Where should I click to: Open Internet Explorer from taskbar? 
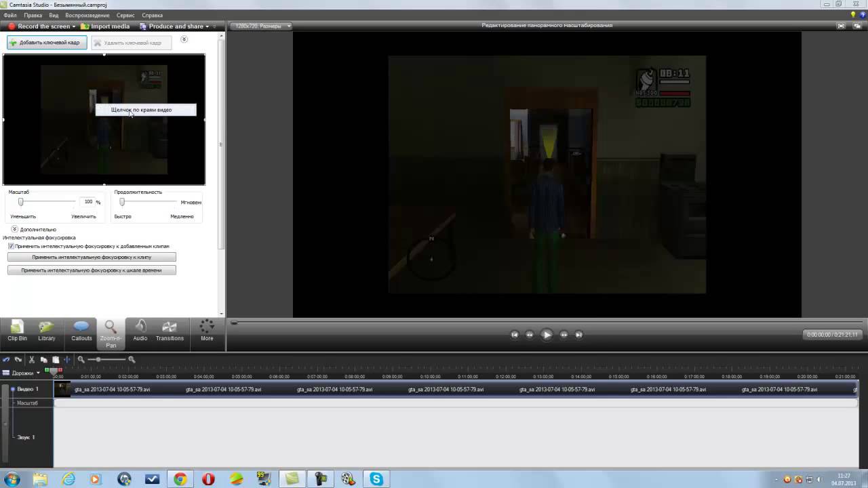[x=68, y=479]
